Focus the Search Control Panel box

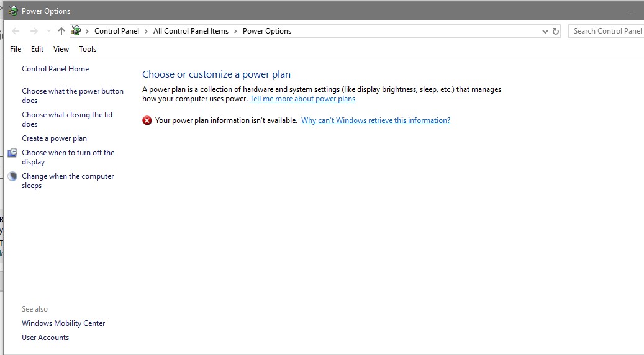pyautogui.click(x=606, y=31)
